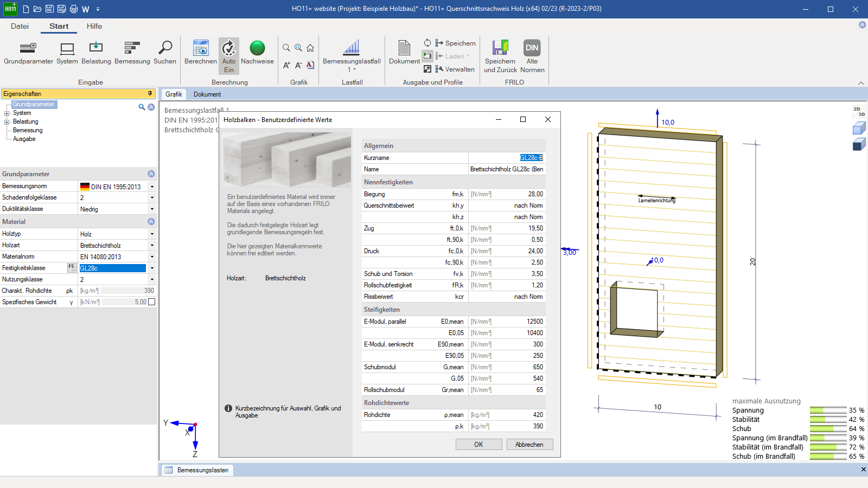868x488 pixels.
Task: Switch to the Dokument view tab
Action: tap(207, 94)
